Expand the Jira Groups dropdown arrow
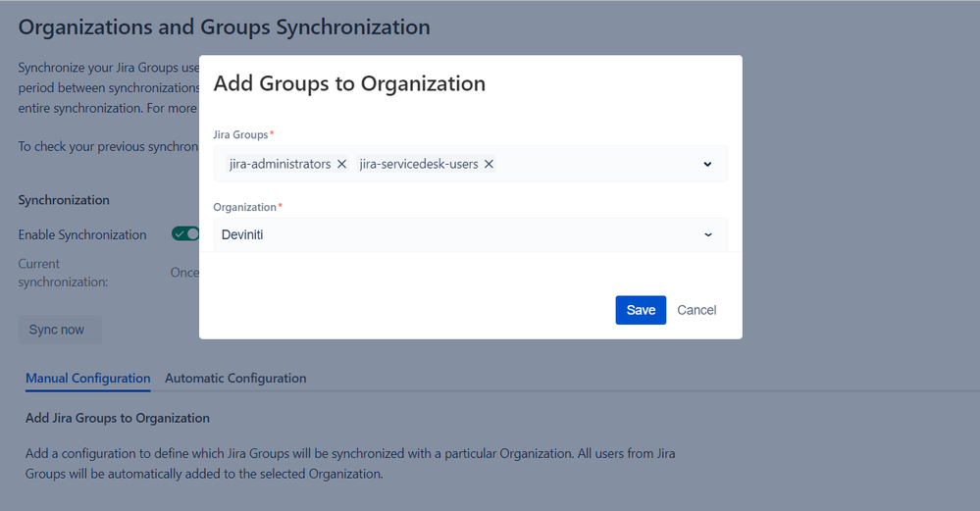 tap(707, 165)
